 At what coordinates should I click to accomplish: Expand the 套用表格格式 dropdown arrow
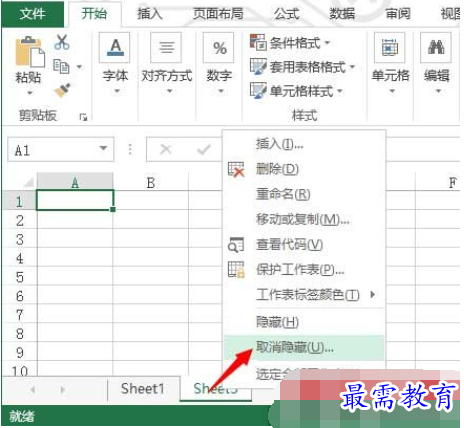click(352, 67)
